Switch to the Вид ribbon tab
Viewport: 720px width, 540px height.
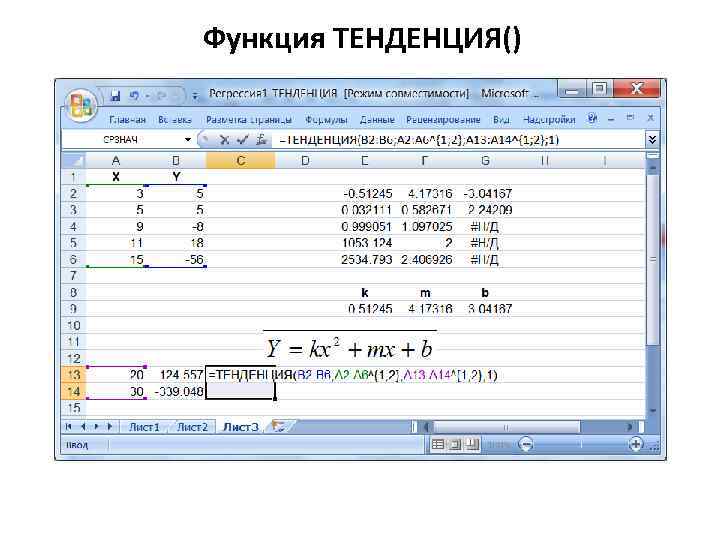click(x=501, y=120)
